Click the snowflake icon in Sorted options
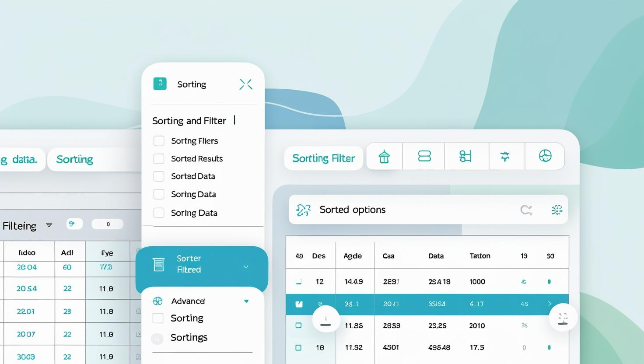 pyautogui.click(x=556, y=210)
